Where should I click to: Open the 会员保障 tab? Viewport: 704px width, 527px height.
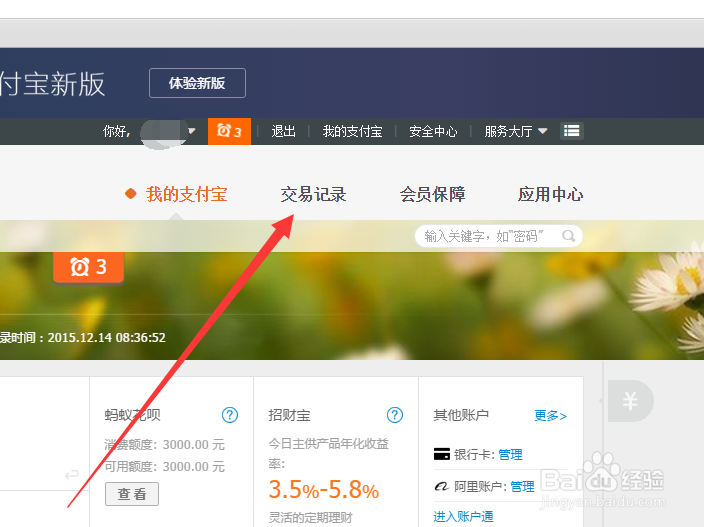click(x=432, y=194)
